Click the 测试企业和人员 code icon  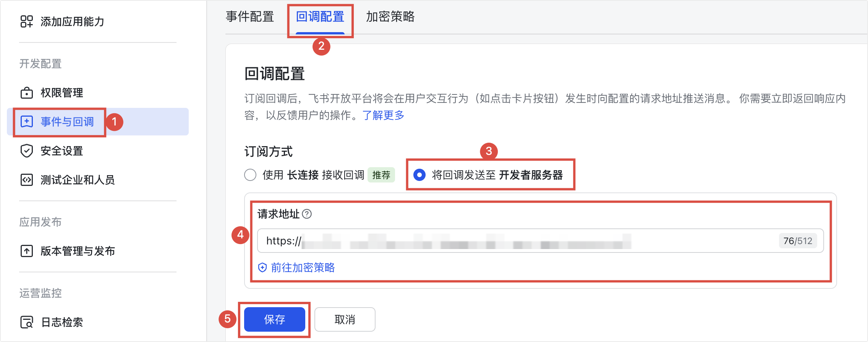[x=27, y=180]
